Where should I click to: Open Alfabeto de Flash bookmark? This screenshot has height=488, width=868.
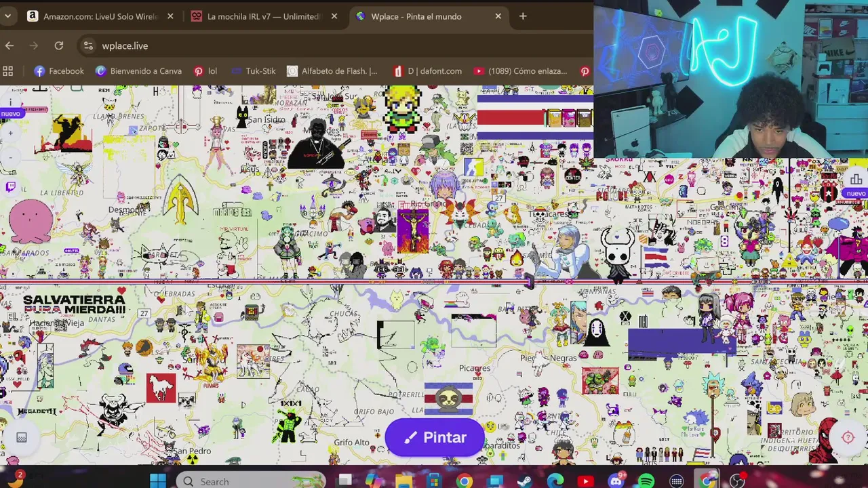pos(332,70)
